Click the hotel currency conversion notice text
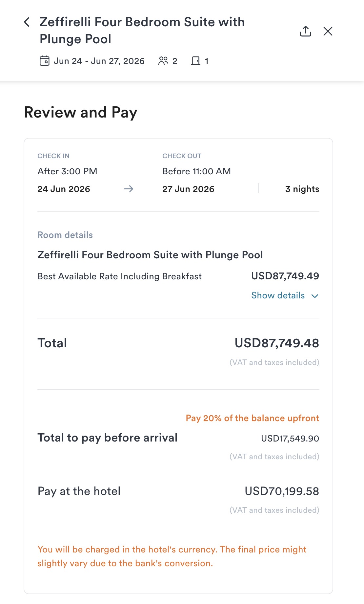 tap(172, 556)
